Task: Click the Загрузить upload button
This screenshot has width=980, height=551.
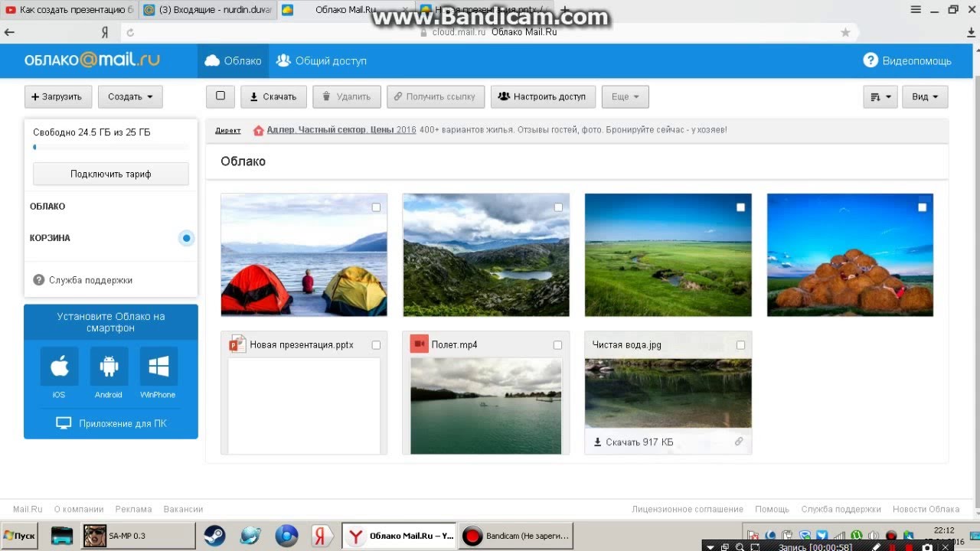Action: (x=58, y=97)
